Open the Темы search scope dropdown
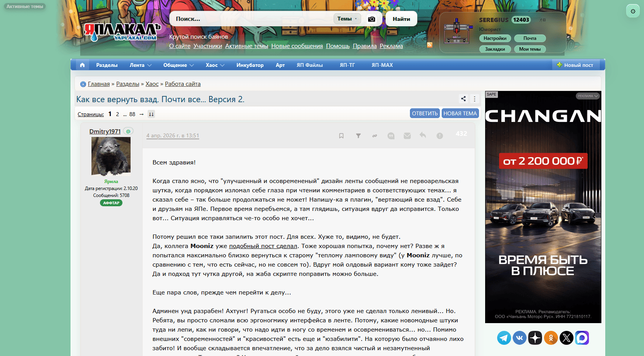 pos(347,19)
